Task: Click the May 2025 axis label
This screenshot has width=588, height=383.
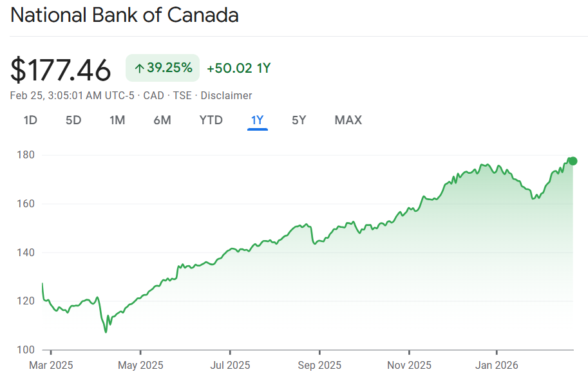Action: [140, 365]
